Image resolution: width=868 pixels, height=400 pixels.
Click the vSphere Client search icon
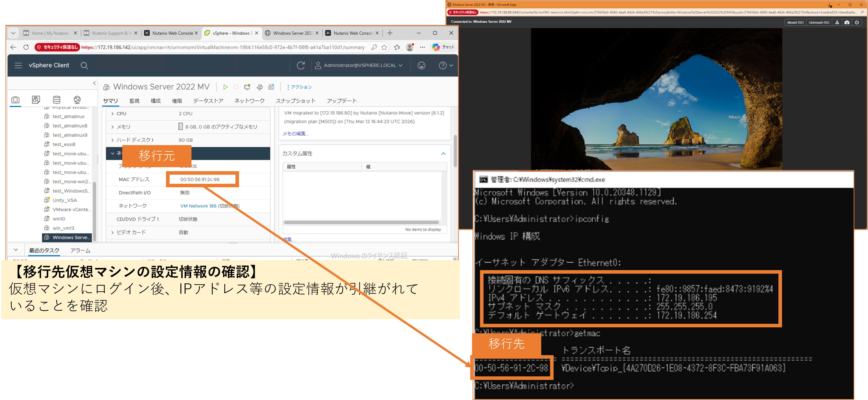[84, 66]
